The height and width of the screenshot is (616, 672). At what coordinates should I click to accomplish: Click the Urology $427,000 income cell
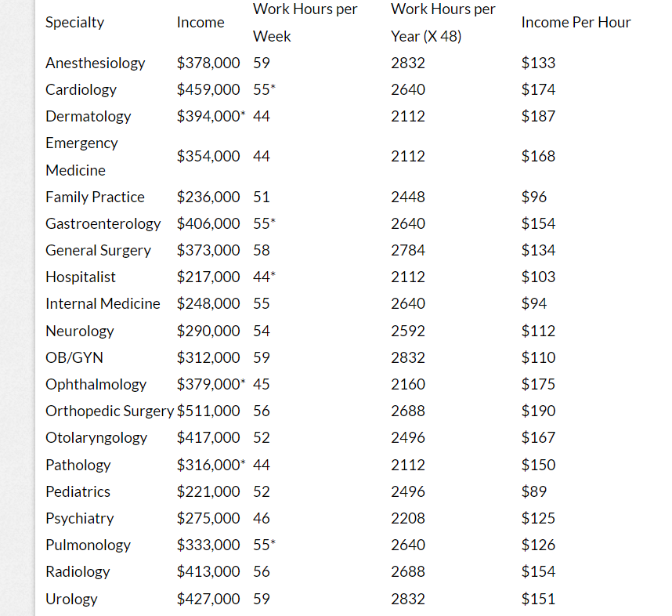(x=208, y=599)
